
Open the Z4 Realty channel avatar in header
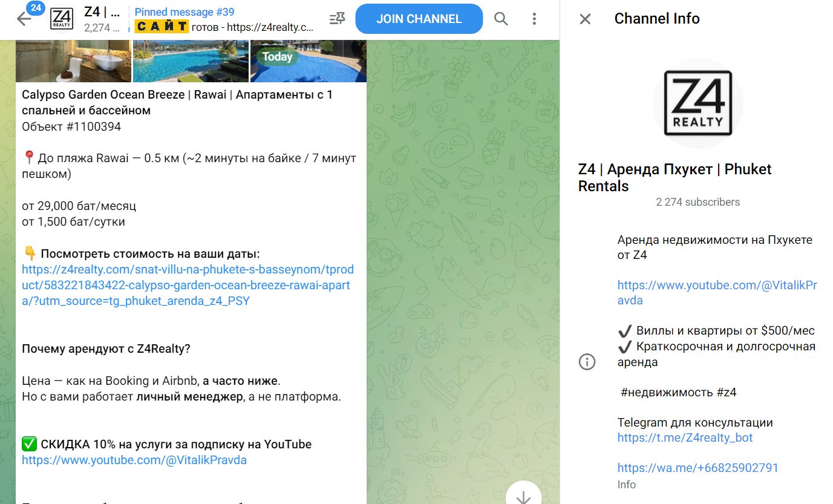pos(62,19)
